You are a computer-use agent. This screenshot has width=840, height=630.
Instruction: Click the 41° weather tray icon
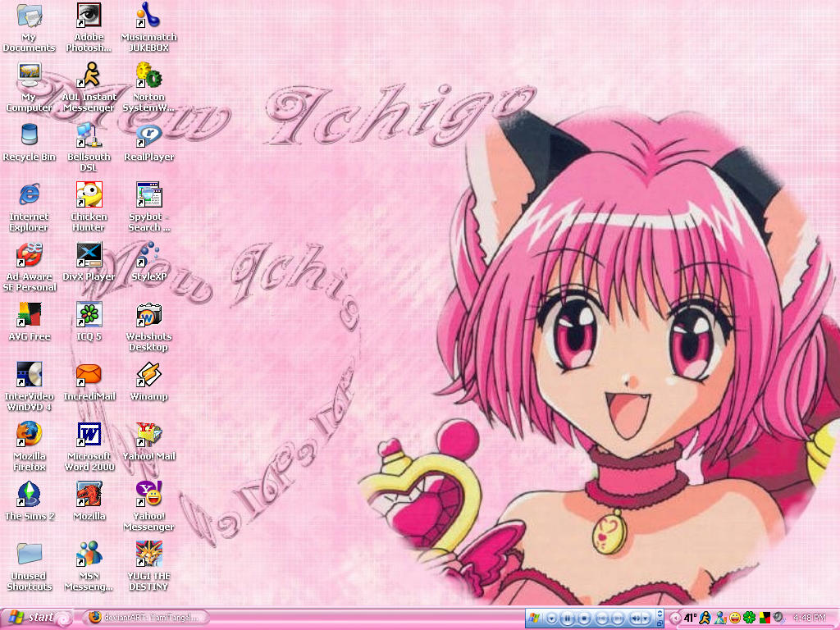click(690, 619)
